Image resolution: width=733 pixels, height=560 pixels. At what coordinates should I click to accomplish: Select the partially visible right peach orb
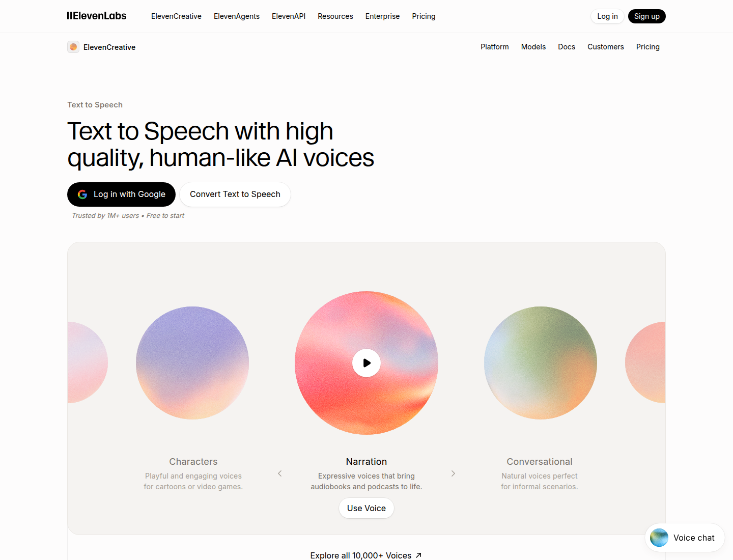(x=645, y=362)
